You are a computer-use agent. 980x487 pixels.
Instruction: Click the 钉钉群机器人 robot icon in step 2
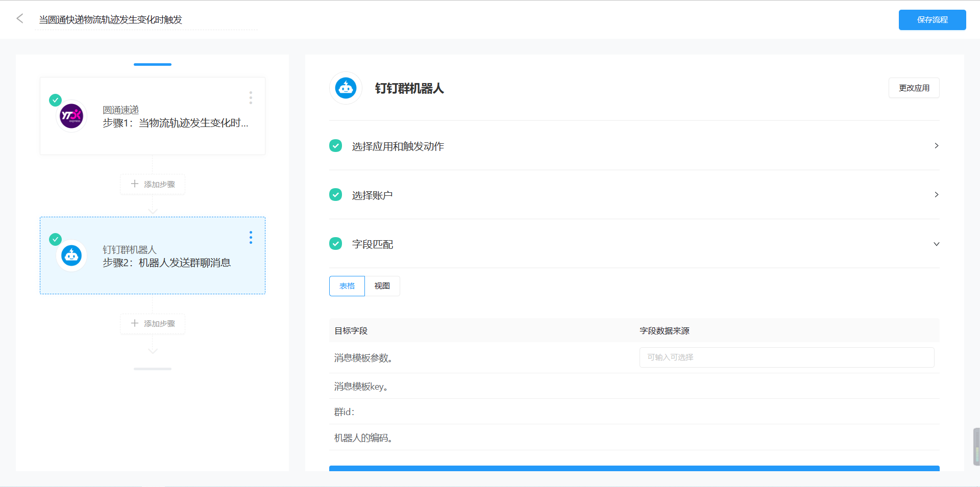(x=71, y=255)
